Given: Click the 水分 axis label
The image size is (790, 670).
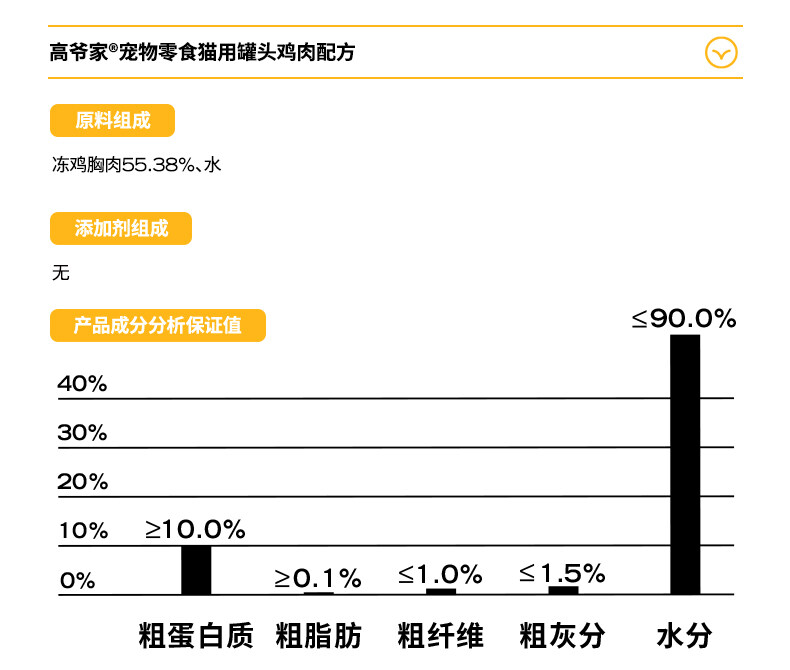Looking at the screenshot, I should click(685, 635).
